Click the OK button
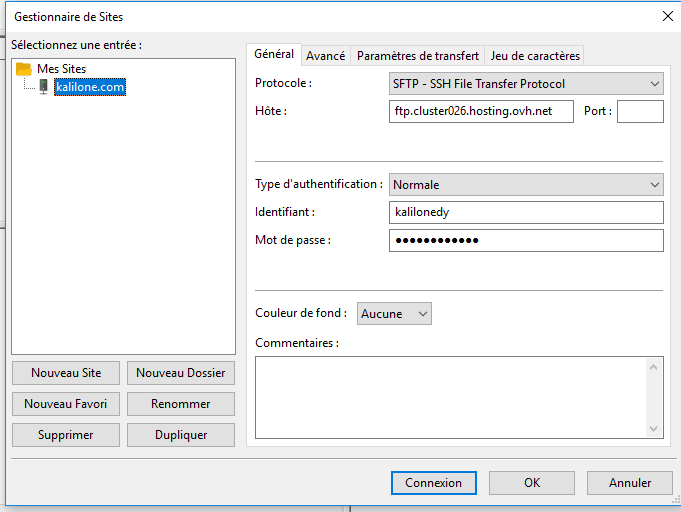This screenshot has width=681, height=512. [x=531, y=483]
